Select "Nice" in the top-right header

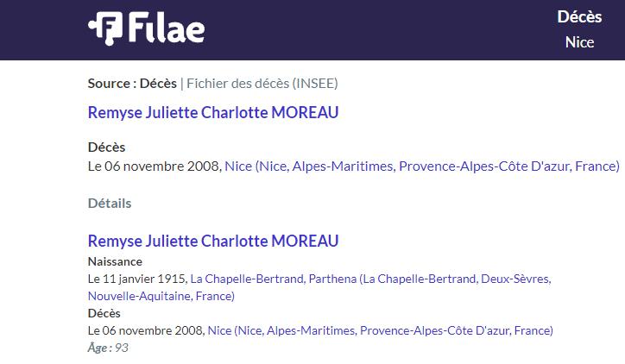point(579,42)
